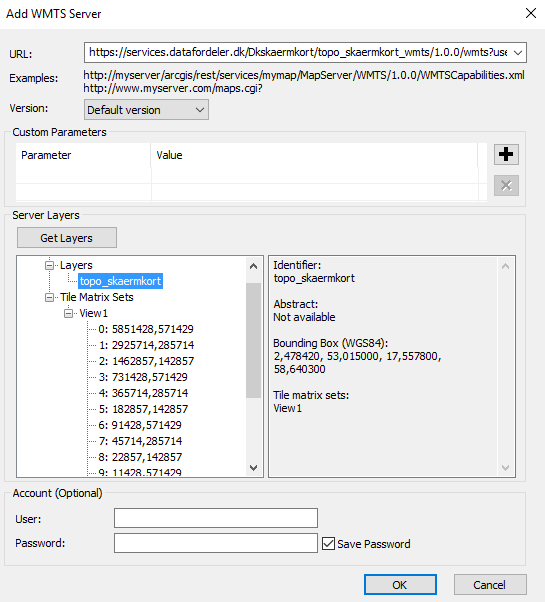Select tile matrix level 5: 182857,142857

[x=143, y=409]
